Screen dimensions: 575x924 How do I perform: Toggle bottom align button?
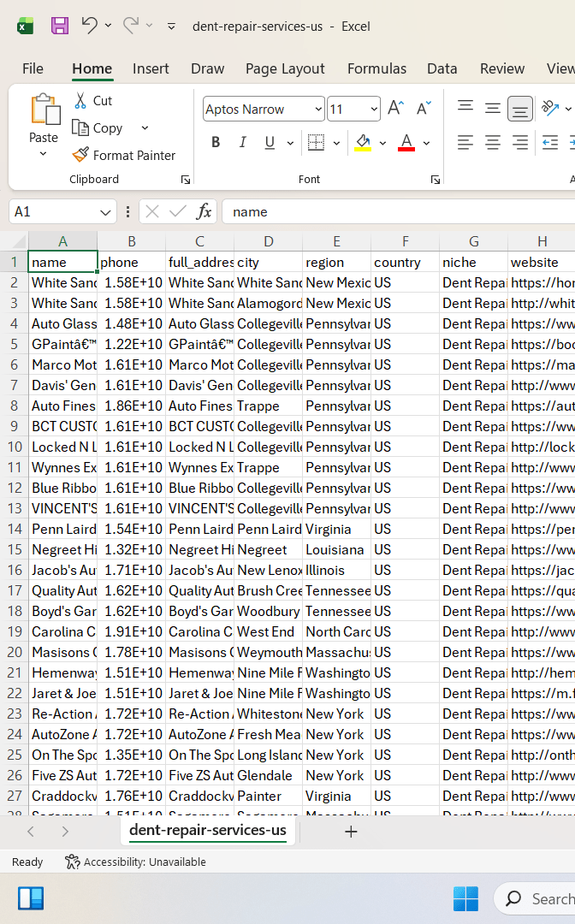coord(519,109)
